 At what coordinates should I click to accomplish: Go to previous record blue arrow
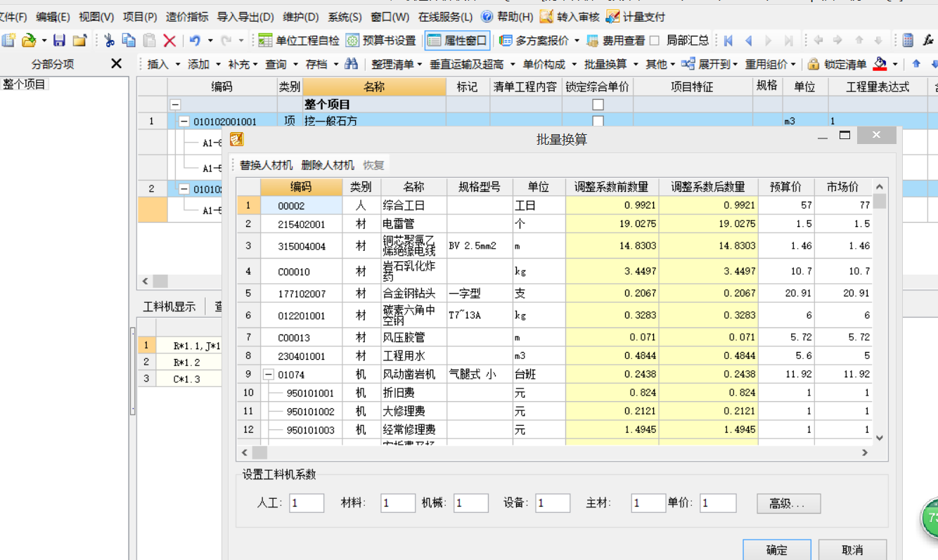tap(748, 40)
